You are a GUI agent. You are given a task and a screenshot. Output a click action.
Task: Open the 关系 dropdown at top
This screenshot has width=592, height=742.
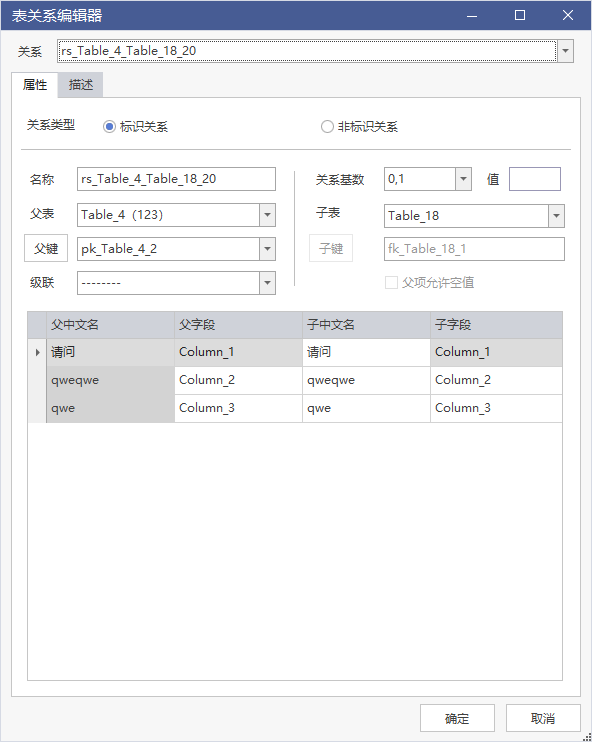(565, 51)
